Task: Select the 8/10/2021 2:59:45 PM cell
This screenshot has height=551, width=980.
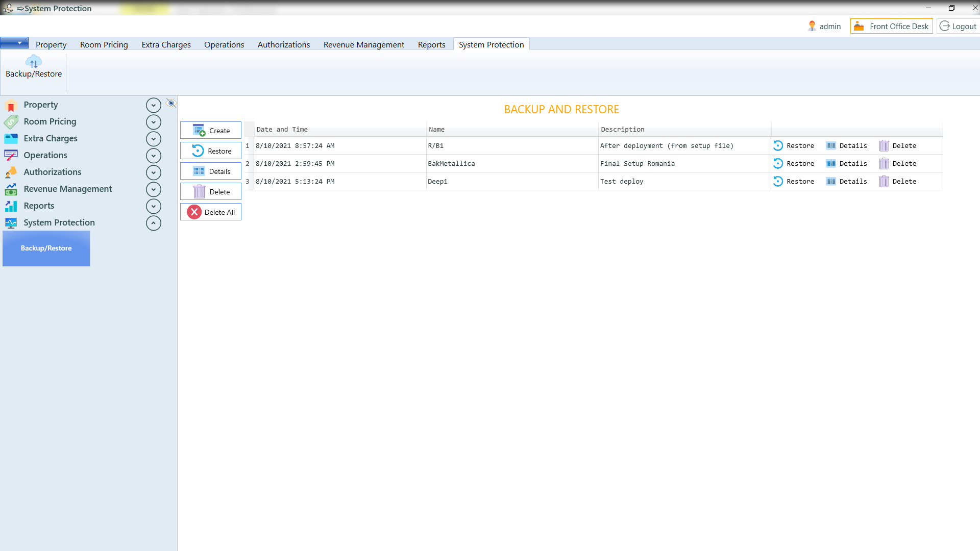Action: pyautogui.click(x=340, y=163)
